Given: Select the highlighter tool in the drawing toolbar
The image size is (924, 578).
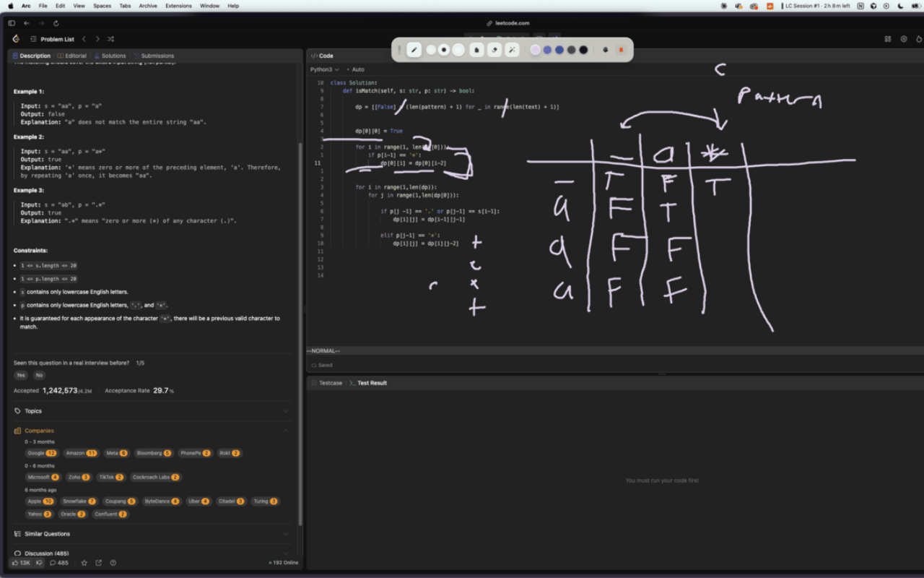Looking at the screenshot, I should (x=476, y=50).
